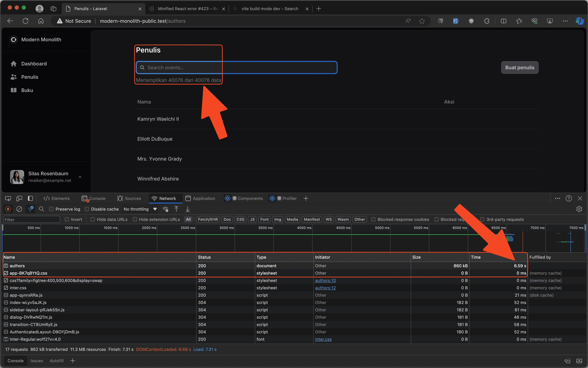Stop recording the network log
The image size is (588, 368).
[8, 209]
